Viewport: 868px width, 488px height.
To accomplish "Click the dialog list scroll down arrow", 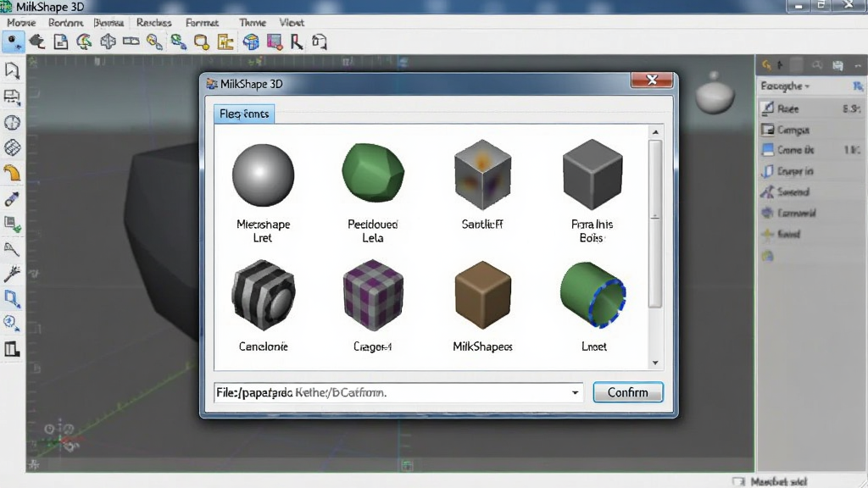I will coord(655,363).
